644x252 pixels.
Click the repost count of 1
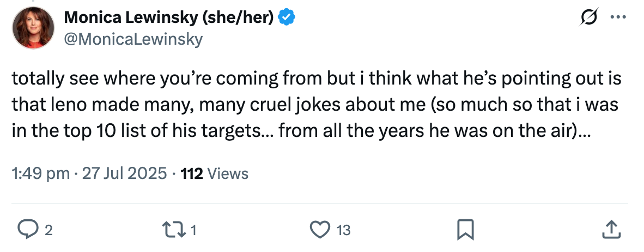pyautogui.click(x=192, y=231)
